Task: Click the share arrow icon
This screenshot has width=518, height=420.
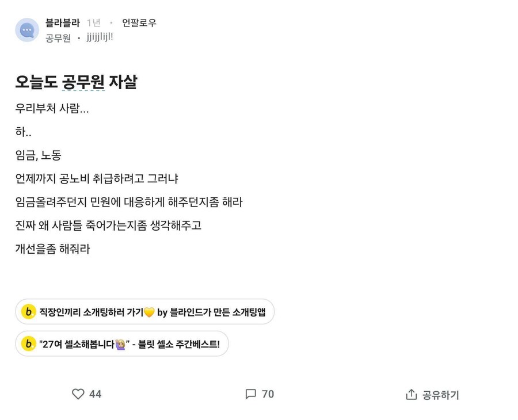Action: click(410, 395)
